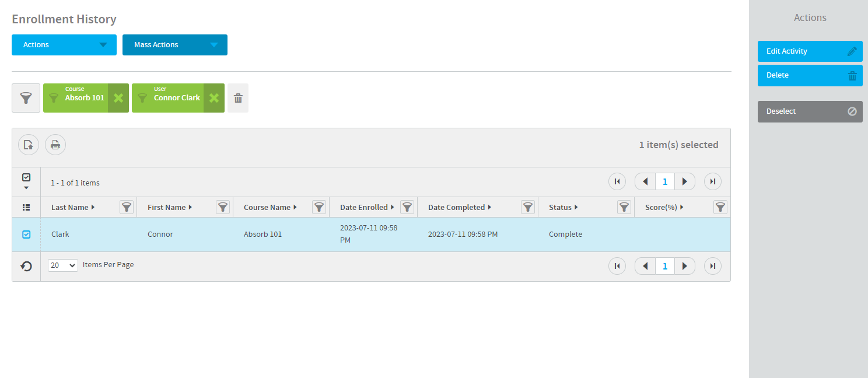
Task: Remove the Absorb 101 course filter
Action: [x=118, y=98]
